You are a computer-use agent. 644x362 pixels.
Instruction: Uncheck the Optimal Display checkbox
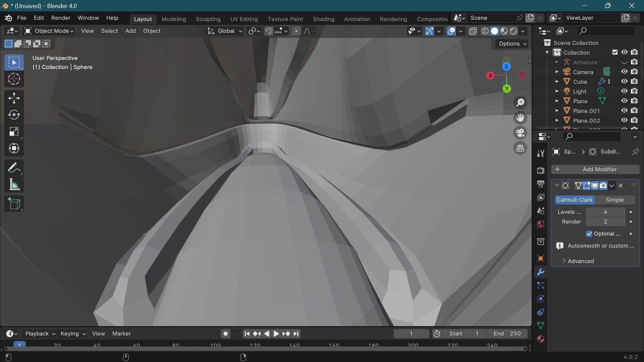[589, 234]
